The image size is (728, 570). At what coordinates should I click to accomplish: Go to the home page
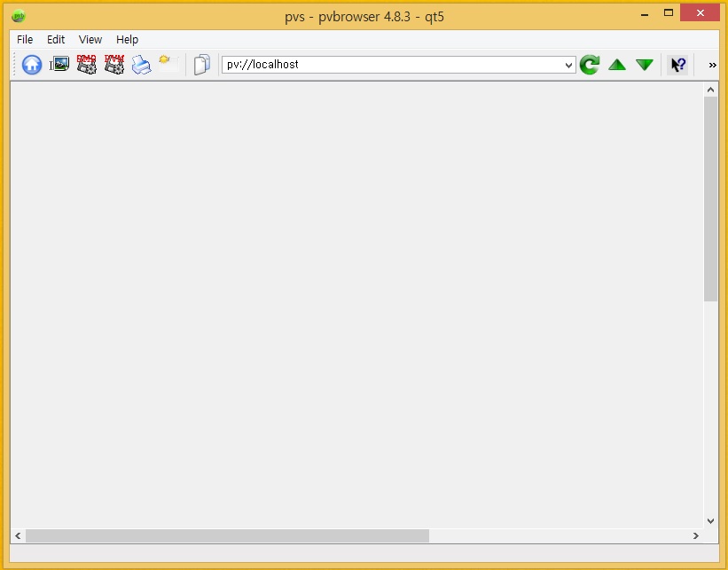(x=31, y=64)
